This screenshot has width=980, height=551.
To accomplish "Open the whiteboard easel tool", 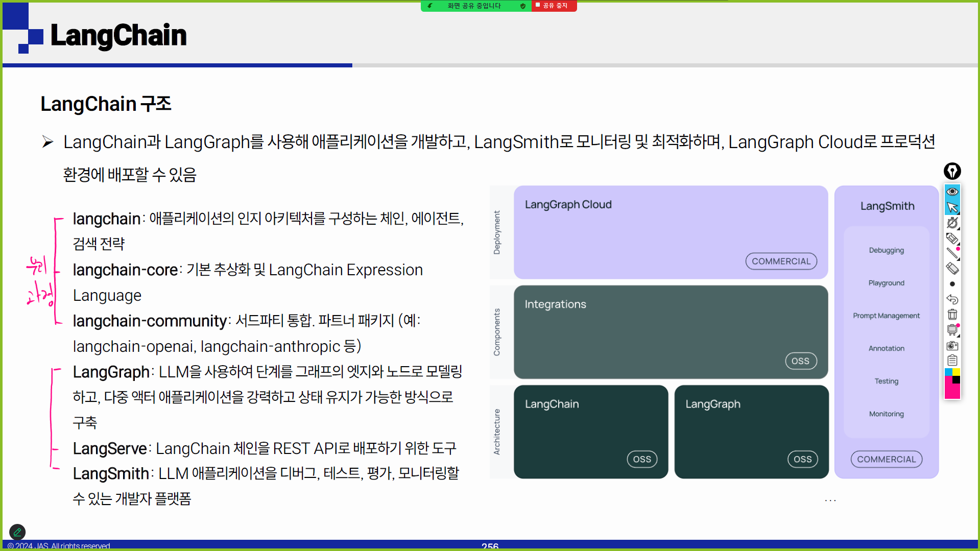I will [x=952, y=330].
